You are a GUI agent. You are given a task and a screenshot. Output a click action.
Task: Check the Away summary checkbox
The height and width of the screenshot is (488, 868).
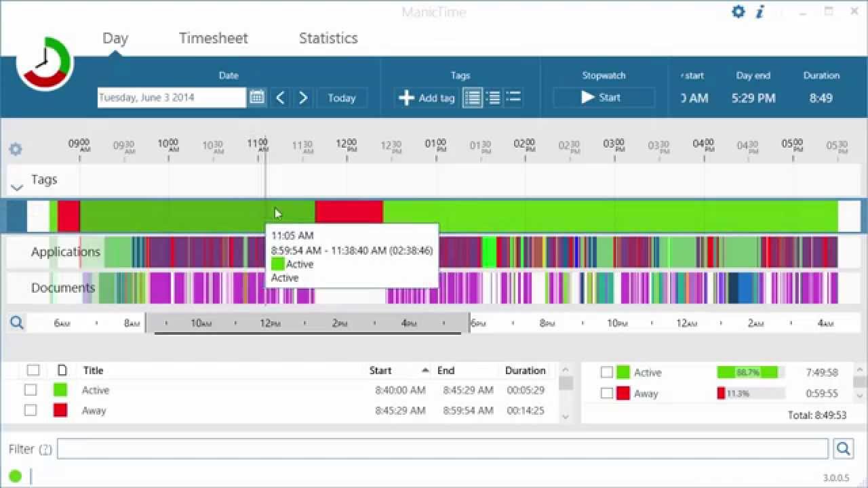[607, 393]
